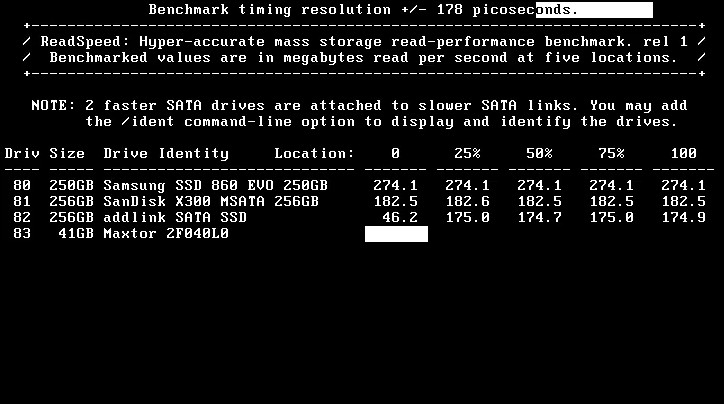Click the 100 location column header
724x404 pixels.
pyautogui.click(x=683, y=153)
